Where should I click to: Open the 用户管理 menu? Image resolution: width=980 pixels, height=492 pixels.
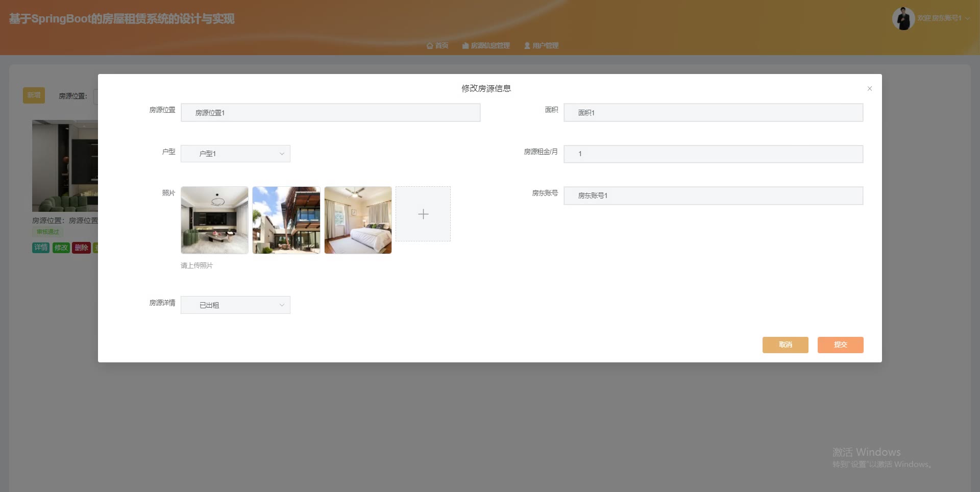541,46
